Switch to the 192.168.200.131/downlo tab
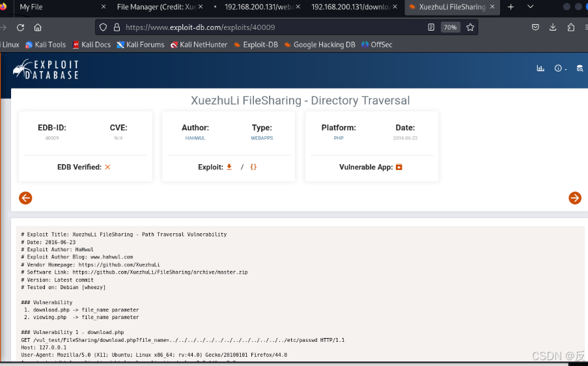 coord(350,7)
